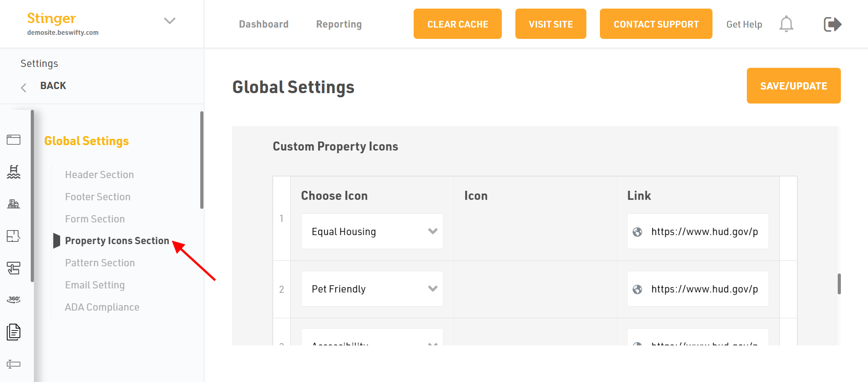Click the logout icon in header
The width and height of the screenshot is (868, 382).
pos(832,24)
